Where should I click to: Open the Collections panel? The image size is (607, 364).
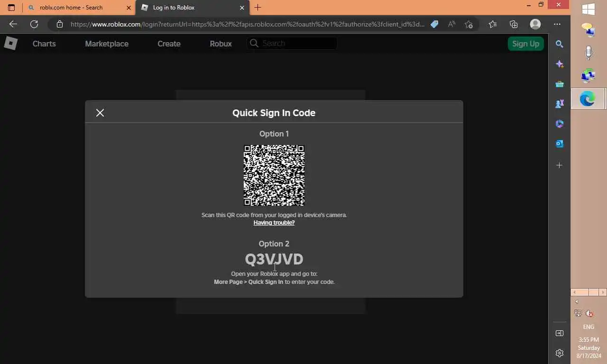click(514, 24)
